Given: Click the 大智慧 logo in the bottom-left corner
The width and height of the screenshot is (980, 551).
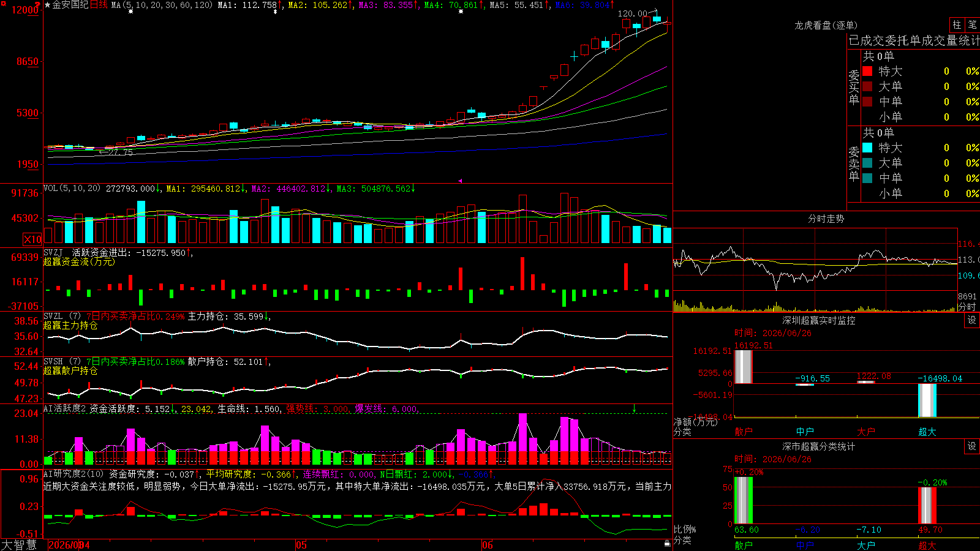Looking at the screenshot, I should point(19,545).
